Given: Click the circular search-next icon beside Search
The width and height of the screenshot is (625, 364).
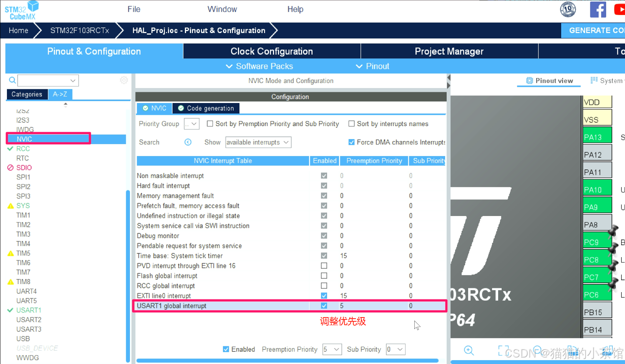Looking at the screenshot, I should click(x=188, y=142).
